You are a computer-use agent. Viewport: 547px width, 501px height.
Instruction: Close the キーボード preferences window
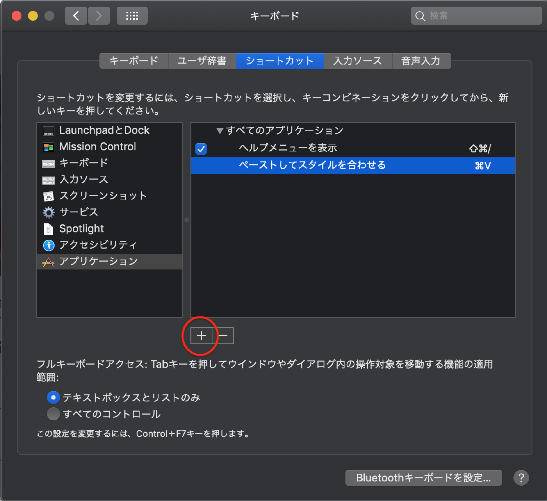[x=16, y=16]
